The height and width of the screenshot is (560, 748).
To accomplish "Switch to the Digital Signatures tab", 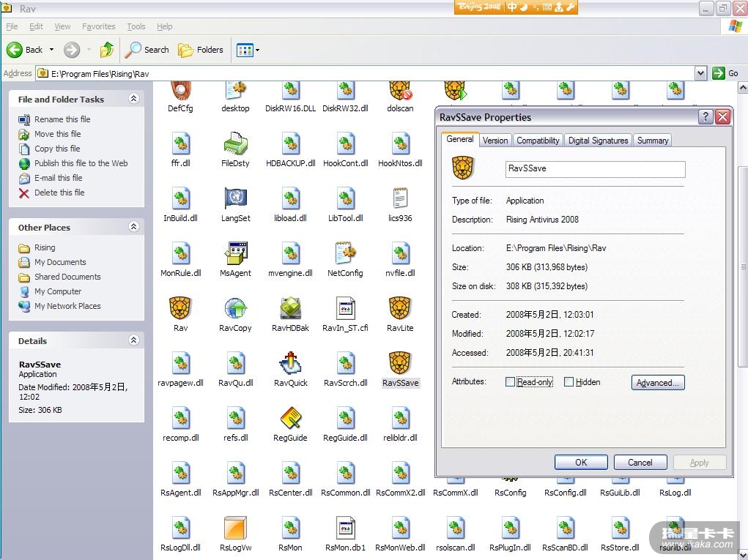I will (x=598, y=141).
